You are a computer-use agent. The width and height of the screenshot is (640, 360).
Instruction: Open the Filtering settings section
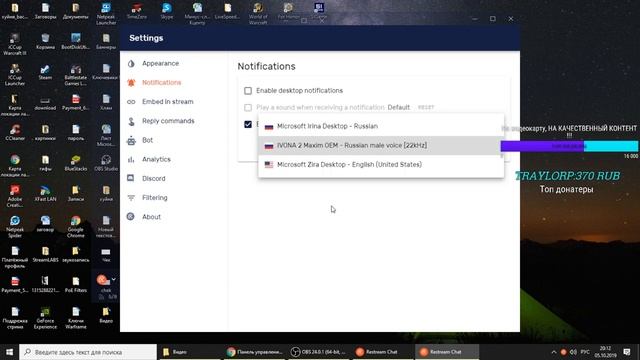point(155,198)
